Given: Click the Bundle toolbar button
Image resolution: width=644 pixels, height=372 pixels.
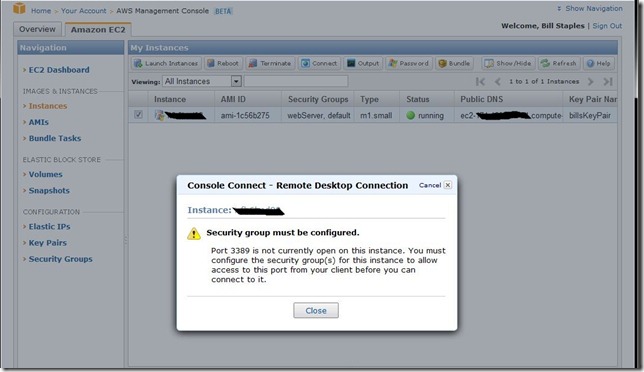Looking at the screenshot, I should (454, 63).
